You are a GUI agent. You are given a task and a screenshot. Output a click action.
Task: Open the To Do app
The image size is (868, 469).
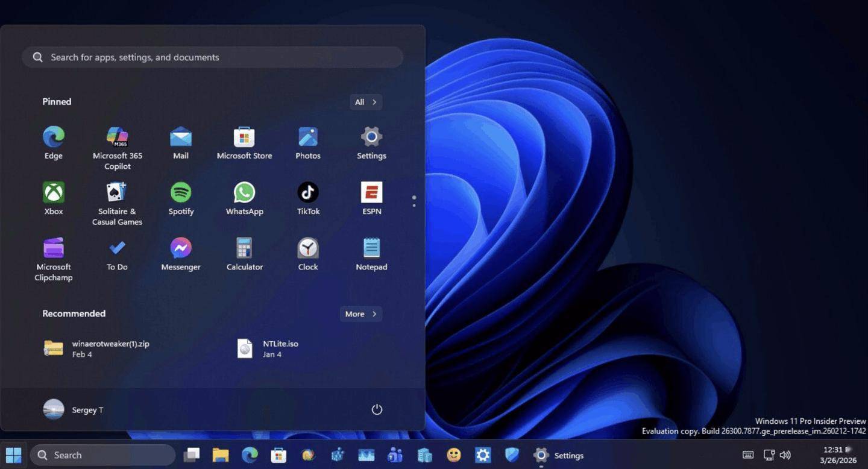117,249
